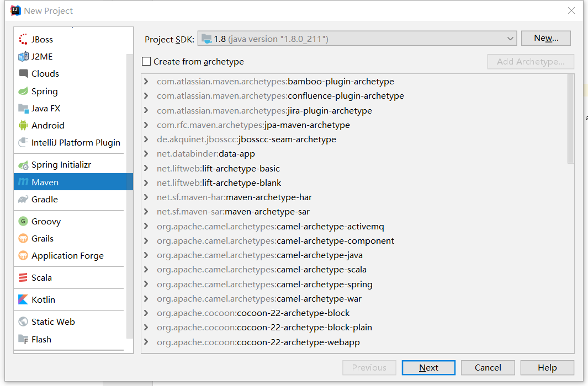
Task: Click the Next button
Action: pyautogui.click(x=428, y=368)
